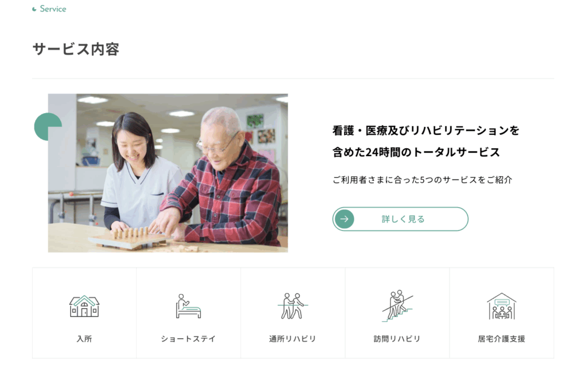The height and width of the screenshot is (380, 588).
Task: Click the green decorative circle on the photo
Action: click(x=48, y=127)
